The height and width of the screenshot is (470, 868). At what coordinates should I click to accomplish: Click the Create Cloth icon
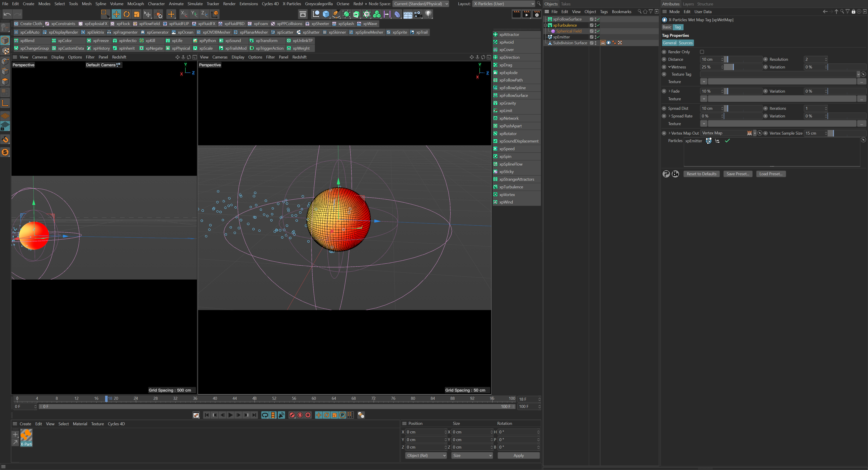click(x=16, y=23)
